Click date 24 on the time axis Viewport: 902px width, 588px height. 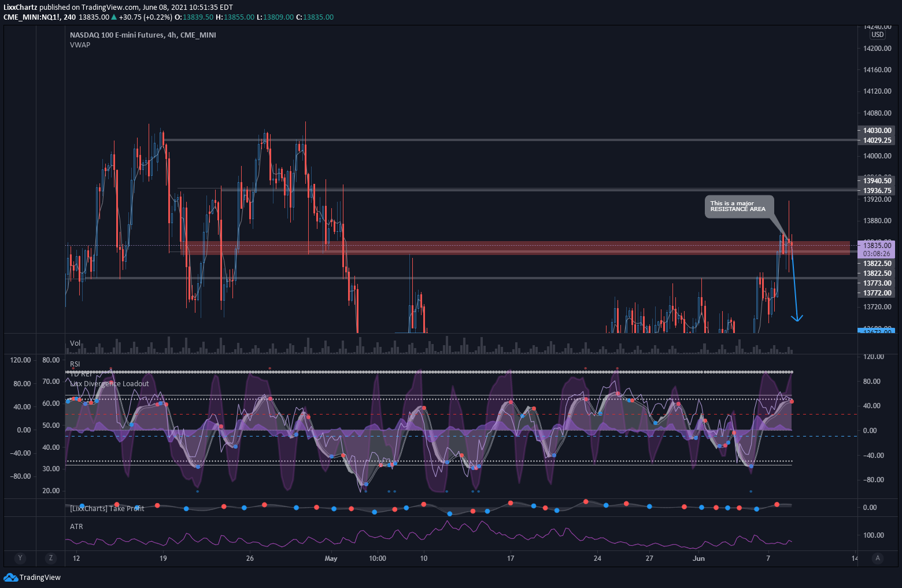[597, 559]
